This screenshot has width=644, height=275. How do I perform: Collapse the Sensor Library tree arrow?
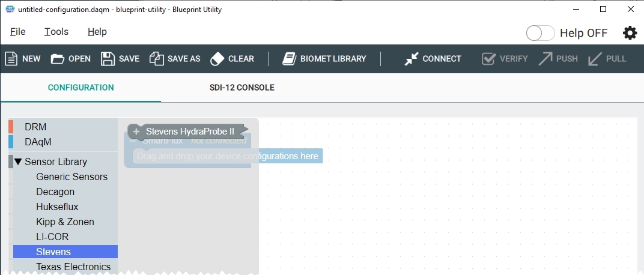pos(18,162)
